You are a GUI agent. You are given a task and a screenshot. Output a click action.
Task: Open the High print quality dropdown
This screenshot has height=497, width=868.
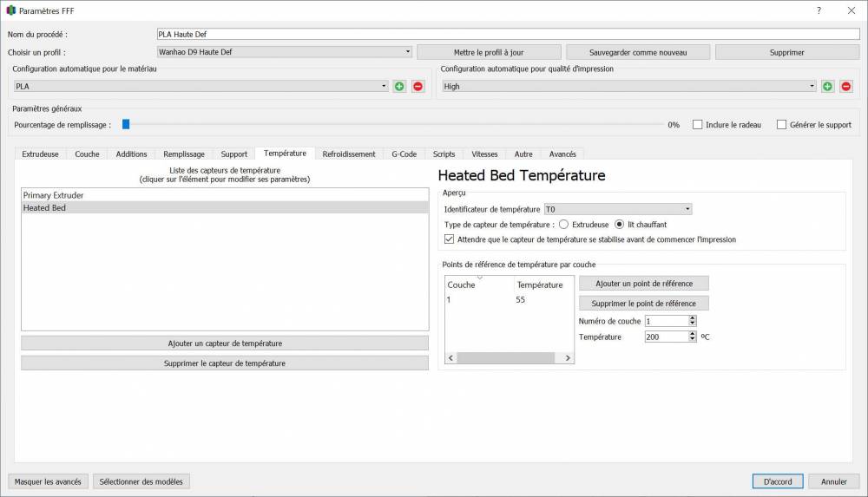click(628, 87)
